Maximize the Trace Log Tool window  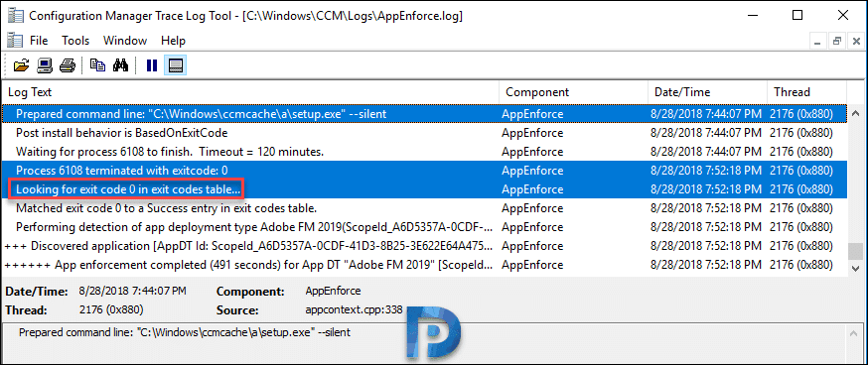797,16
